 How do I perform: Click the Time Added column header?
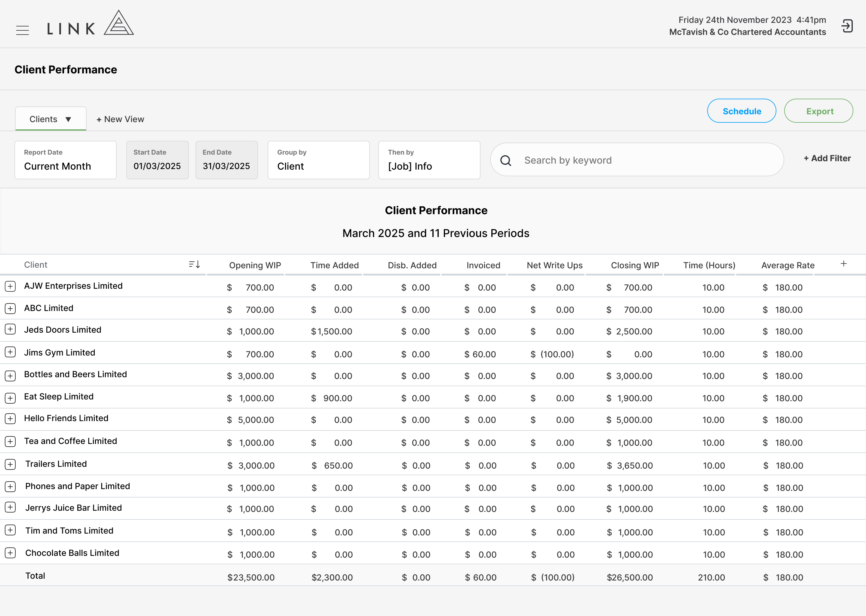tap(334, 266)
